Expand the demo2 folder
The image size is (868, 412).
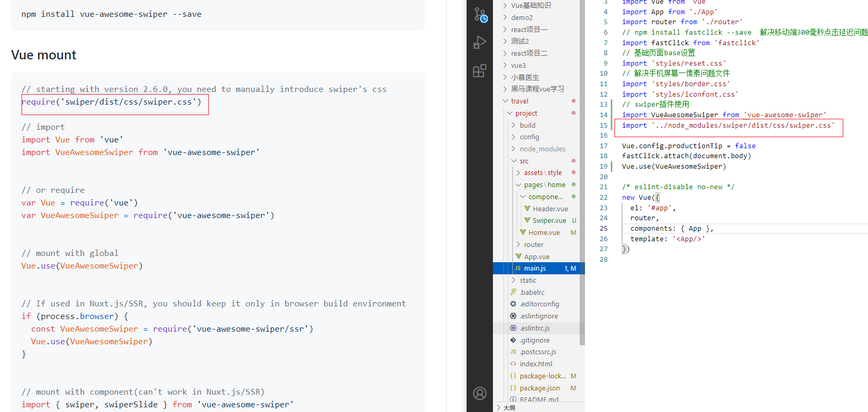tap(505, 17)
